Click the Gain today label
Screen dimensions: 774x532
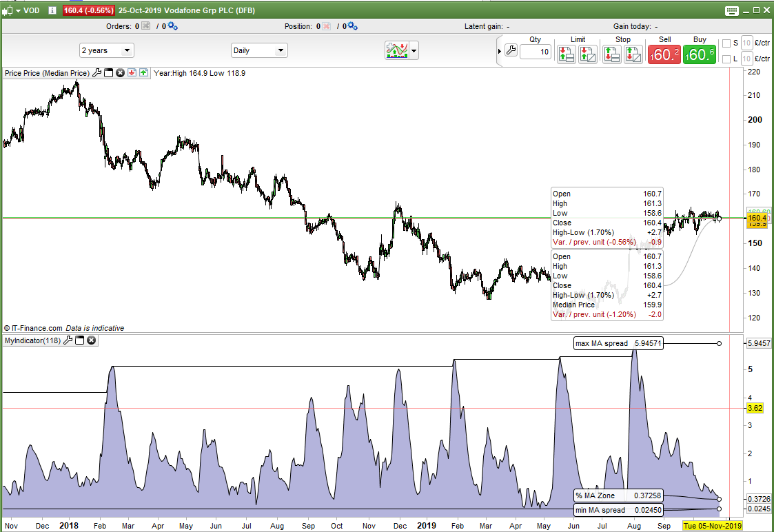pyautogui.click(x=632, y=26)
